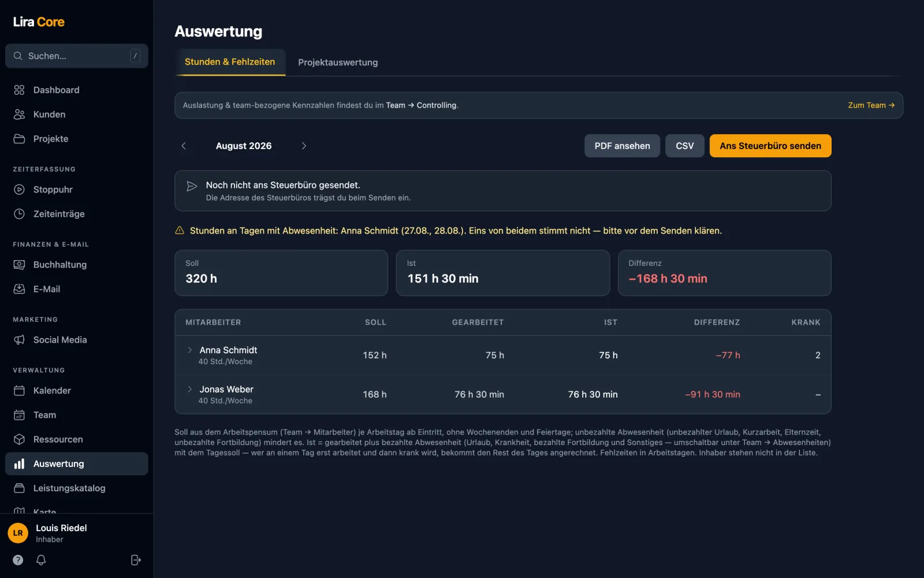Click the Auswertung bar chart icon
Viewport: 924px width, 578px height.
(x=19, y=464)
